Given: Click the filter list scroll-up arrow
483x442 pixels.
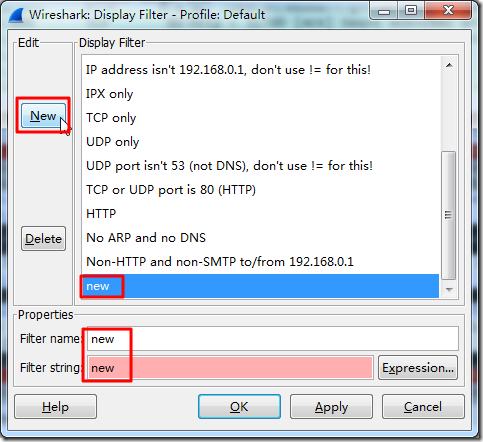Looking at the screenshot, I should tap(449, 65).
